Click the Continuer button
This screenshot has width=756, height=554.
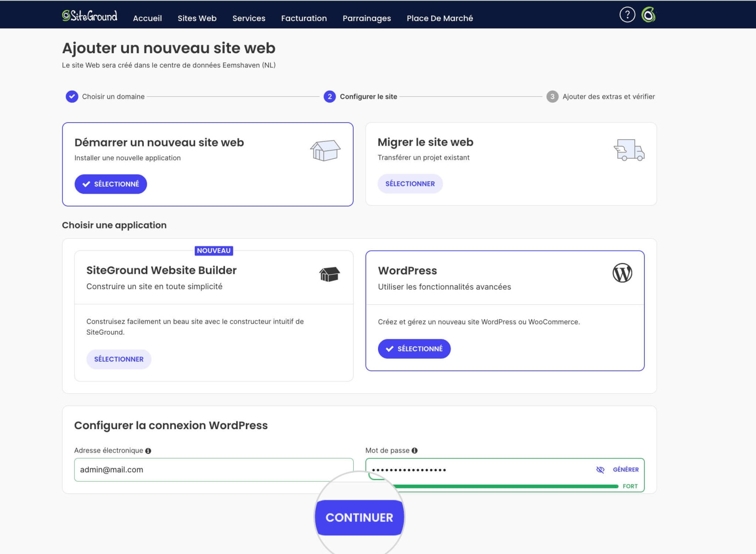point(359,517)
